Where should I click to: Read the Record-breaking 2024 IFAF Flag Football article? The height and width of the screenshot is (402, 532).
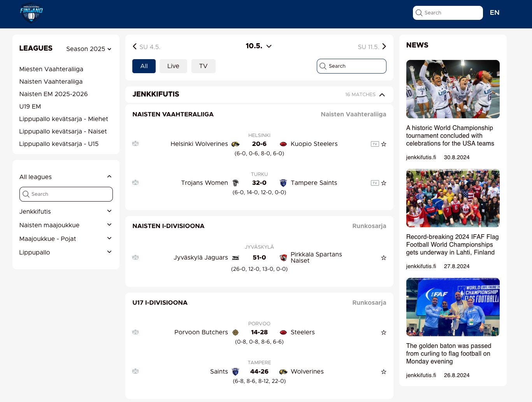point(453,245)
